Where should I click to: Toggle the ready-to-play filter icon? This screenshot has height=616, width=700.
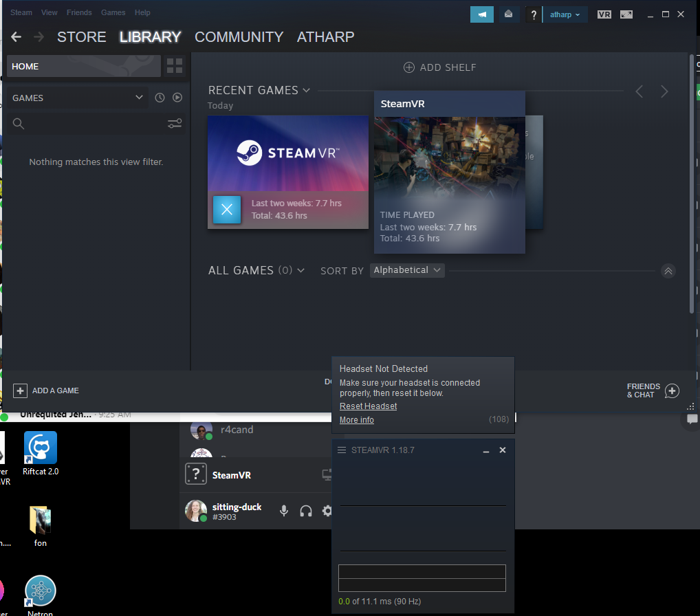[177, 97]
